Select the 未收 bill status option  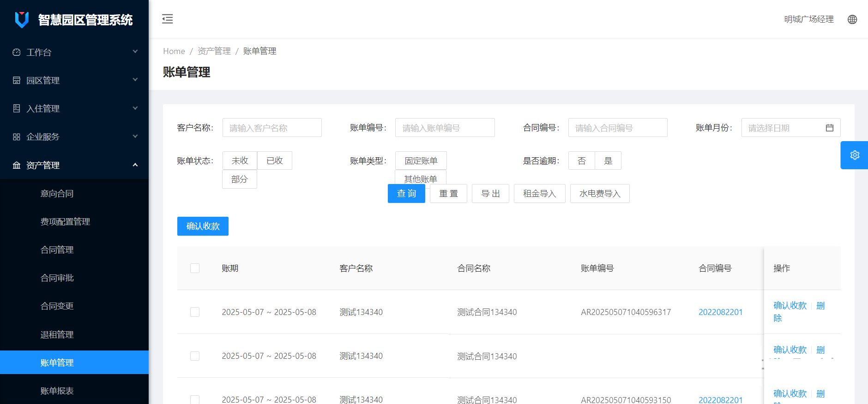[240, 160]
